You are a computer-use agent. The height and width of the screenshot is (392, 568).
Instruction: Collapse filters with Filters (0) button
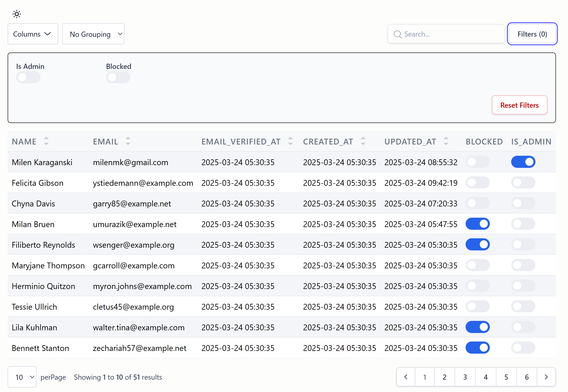coord(532,34)
